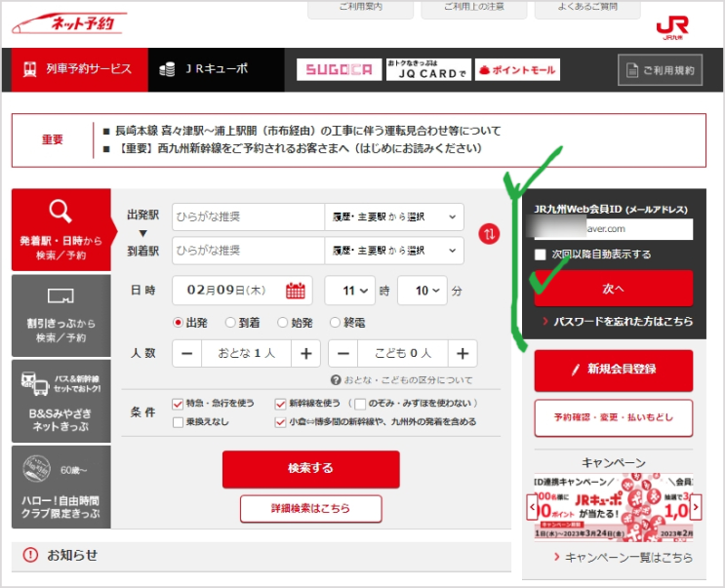
Task: Open JRキューポ tab
Action: coord(216,70)
